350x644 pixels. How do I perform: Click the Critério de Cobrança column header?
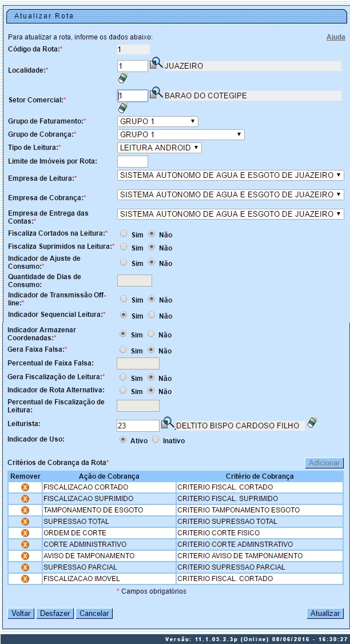click(x=260, y=476)
